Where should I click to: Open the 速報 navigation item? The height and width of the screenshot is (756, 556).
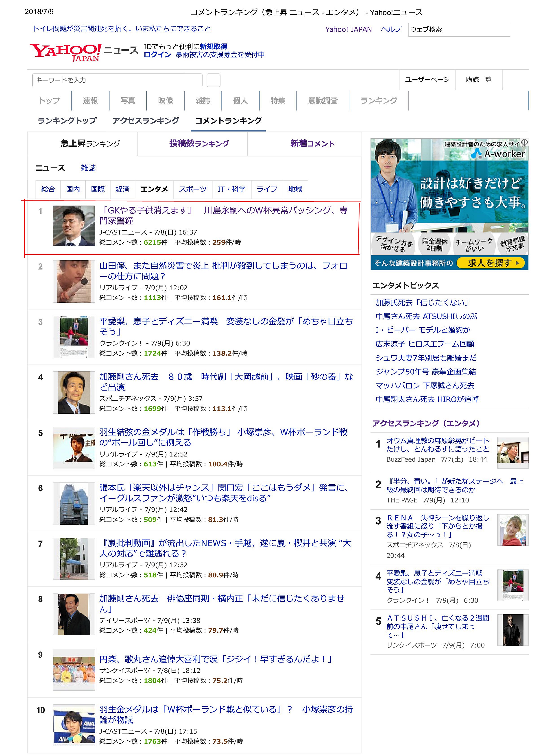click(90, 101)
